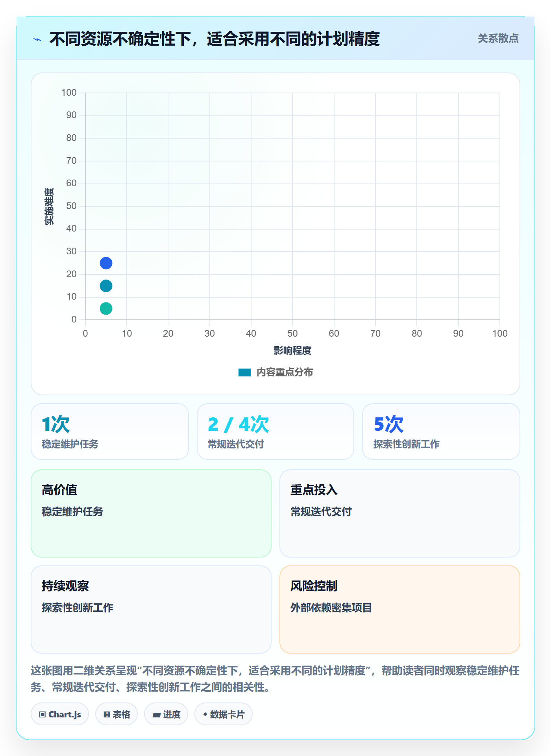Click the 风险控制 card heading
The image size is (551, 756).
(x=314, y=586)
